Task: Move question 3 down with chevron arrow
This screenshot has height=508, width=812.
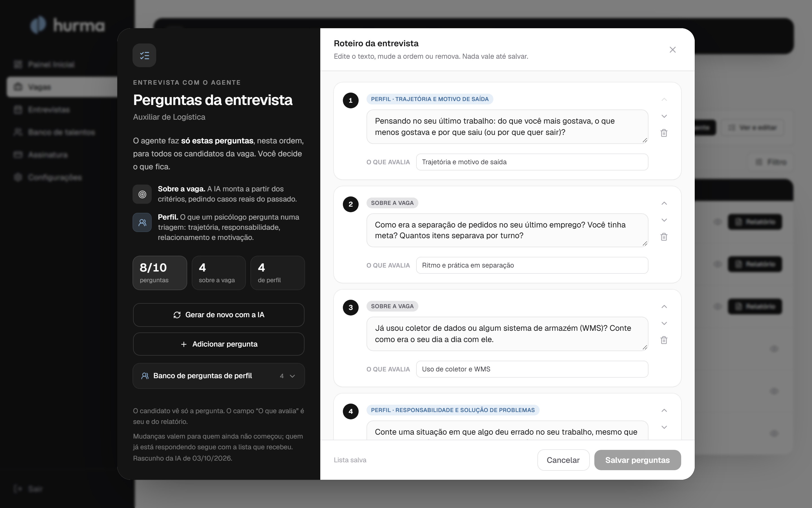Action: 664,323
